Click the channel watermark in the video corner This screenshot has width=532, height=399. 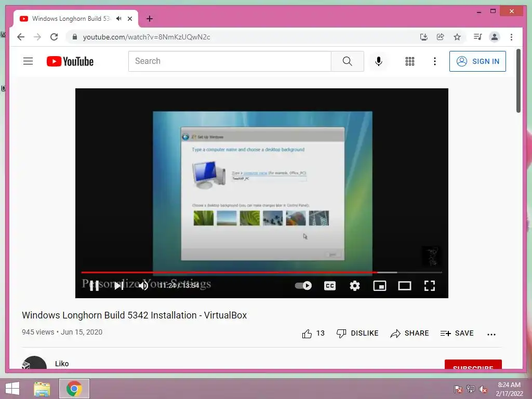(432, 257)
